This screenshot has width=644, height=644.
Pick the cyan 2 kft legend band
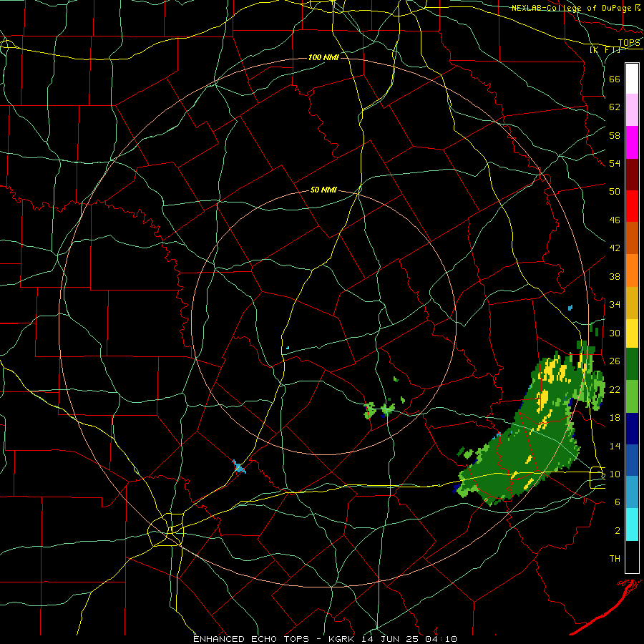(632, 525)
